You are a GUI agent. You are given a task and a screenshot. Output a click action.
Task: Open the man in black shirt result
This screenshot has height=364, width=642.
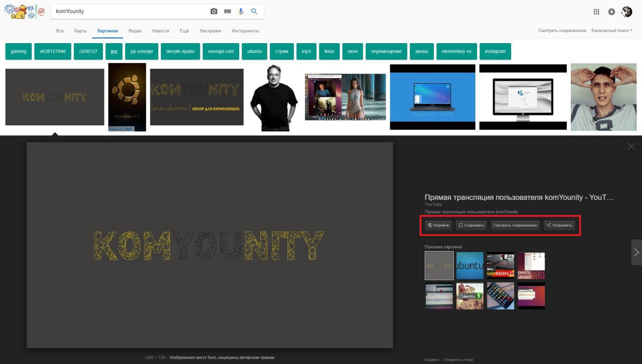point(274,97)
